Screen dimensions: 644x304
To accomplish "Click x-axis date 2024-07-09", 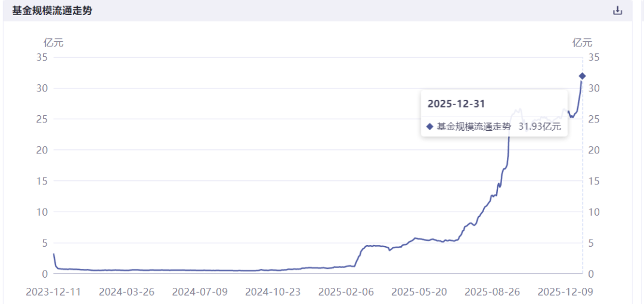I will click(x=200, y=291).
